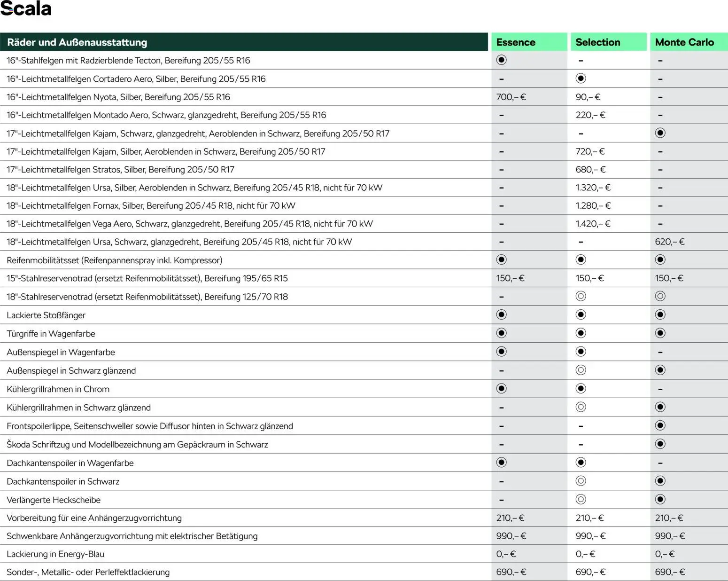Click the Monte Carlo column header

pos(684,42)
